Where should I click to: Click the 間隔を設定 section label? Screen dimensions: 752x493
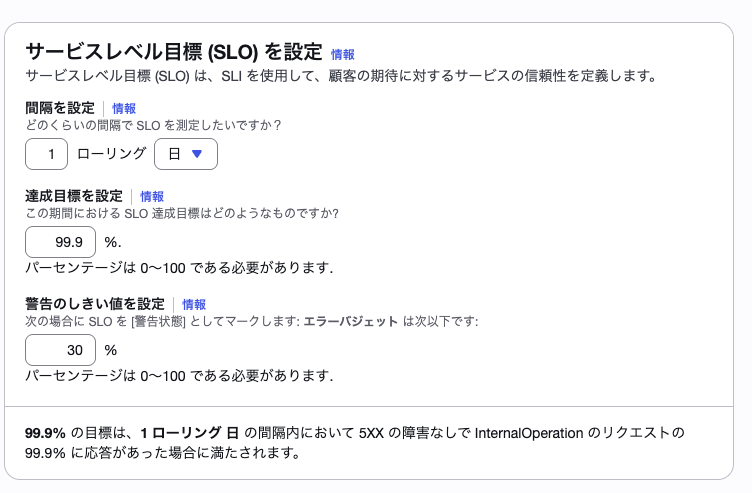pyautogui.click(x=59, y=108)
